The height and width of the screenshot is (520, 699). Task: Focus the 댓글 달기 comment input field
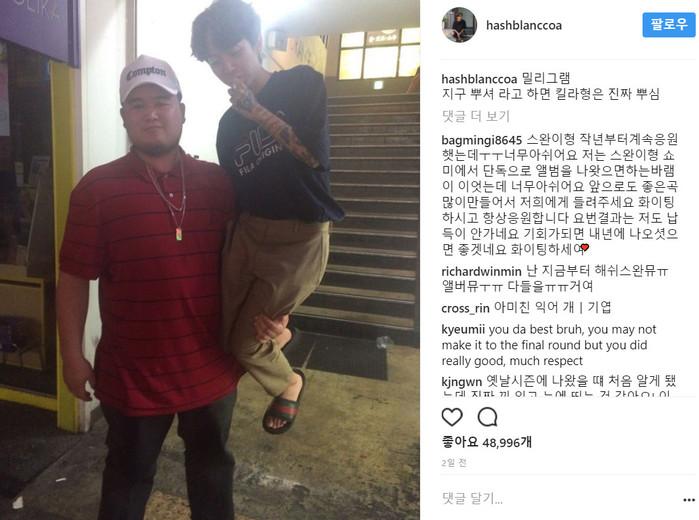point(557,498)
